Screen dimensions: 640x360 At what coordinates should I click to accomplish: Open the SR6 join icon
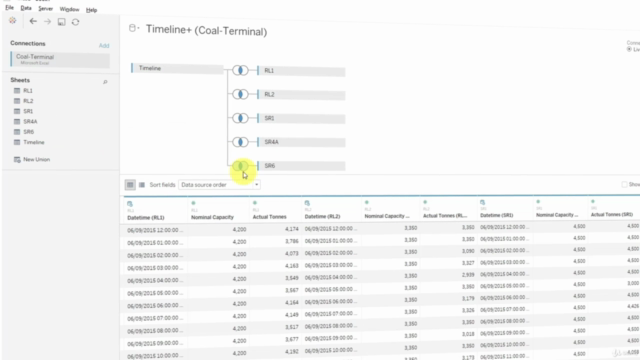point(240,166)
